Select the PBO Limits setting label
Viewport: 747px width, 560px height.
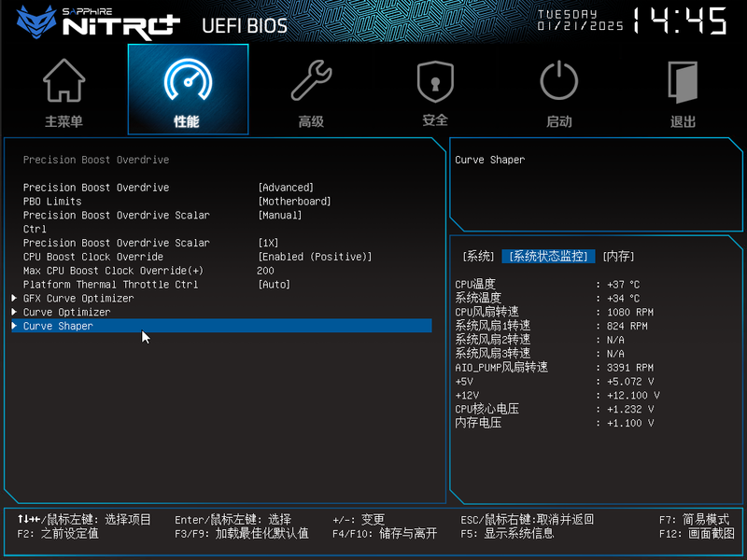(x=52, y=201)
